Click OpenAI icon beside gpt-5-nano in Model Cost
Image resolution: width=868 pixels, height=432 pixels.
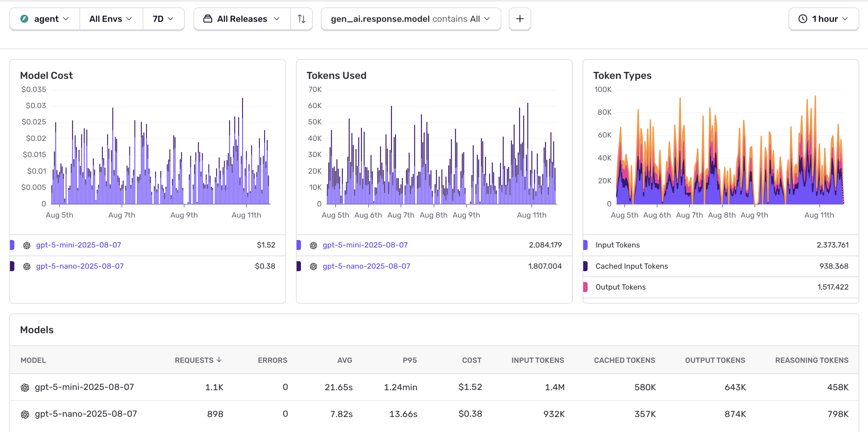[27, 266]
